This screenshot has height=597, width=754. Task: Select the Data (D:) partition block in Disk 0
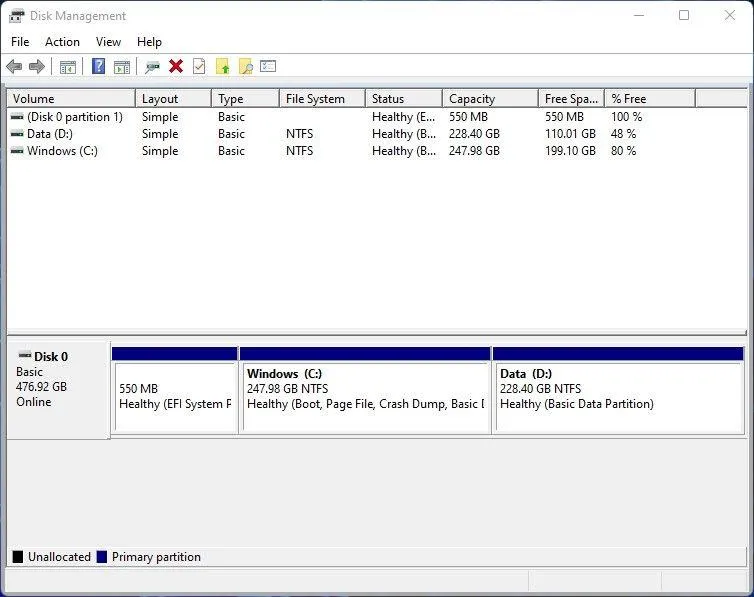[x=619, y=390]
